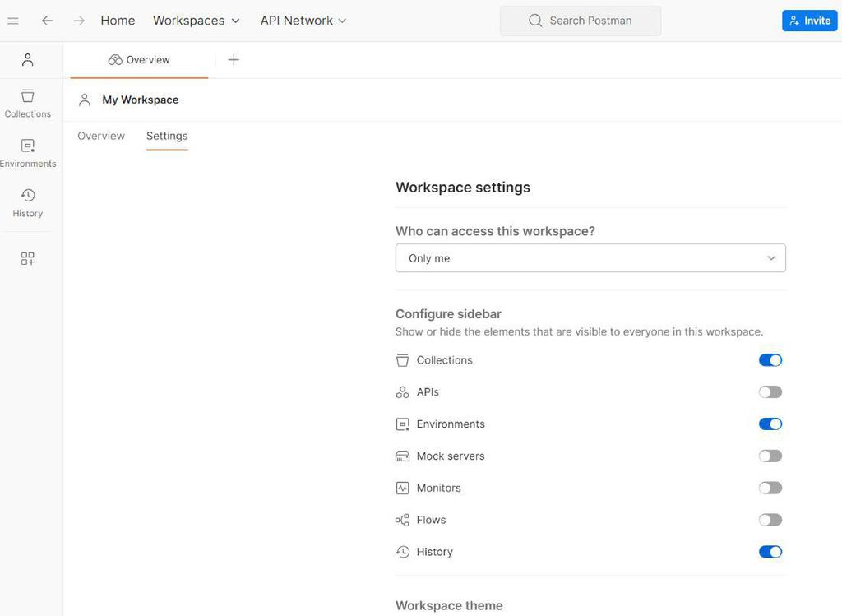
Task: Open a new tab with plus icon
Action: (234, 60)
